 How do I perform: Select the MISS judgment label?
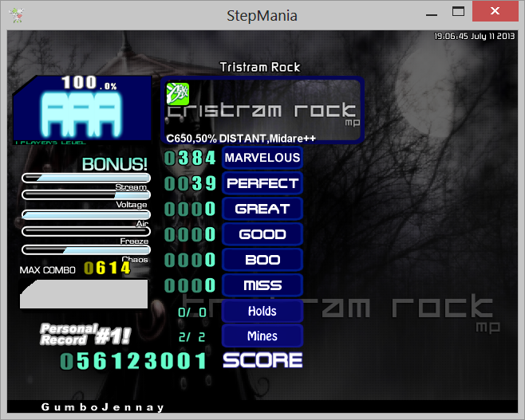point(262,285)
